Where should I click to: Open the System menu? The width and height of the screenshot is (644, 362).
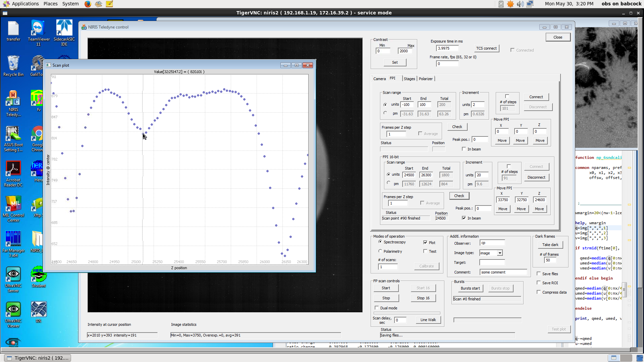(70, 4)
